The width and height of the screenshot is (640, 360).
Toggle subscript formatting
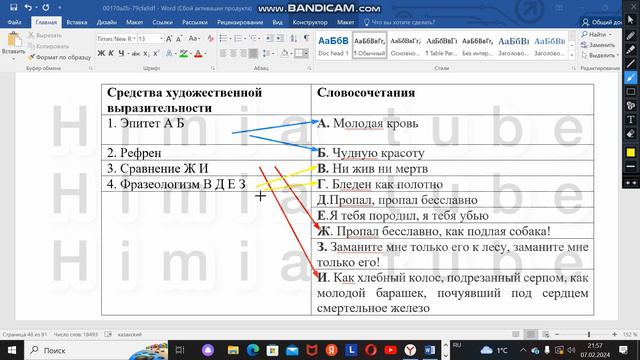(x=146, y=53)
